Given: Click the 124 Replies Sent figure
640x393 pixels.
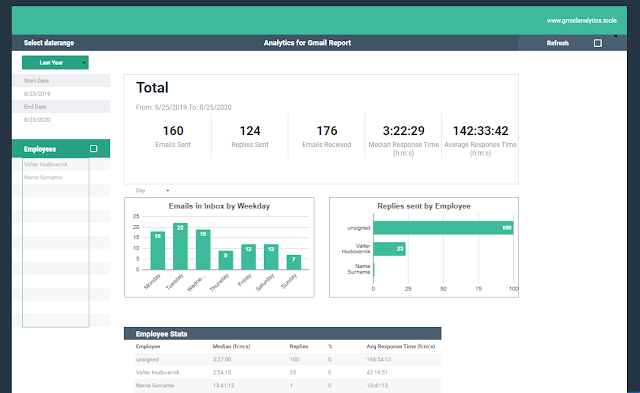Looking at the screenshot, I should [x=250, y=131].
